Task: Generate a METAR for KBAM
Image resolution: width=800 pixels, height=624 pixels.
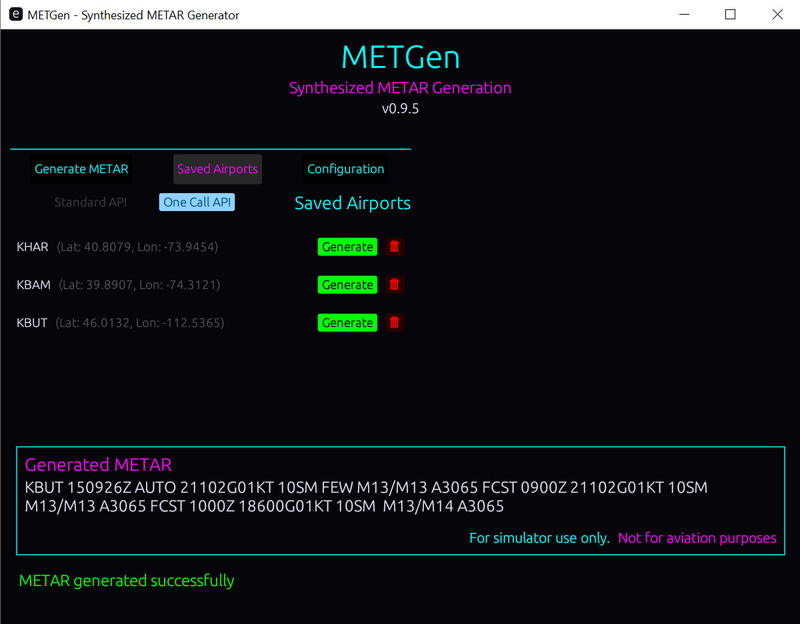Action: [x=347, y=284]
